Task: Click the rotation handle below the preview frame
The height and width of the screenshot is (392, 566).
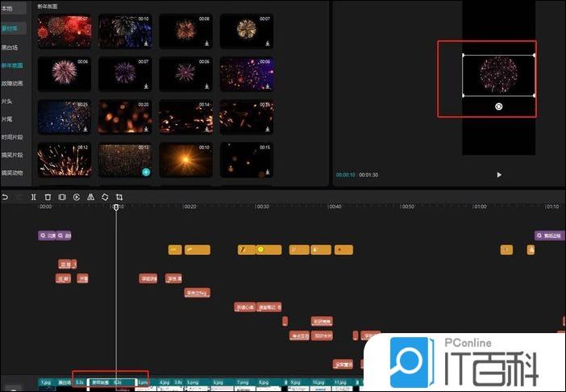Action: [x=498, y=106]
